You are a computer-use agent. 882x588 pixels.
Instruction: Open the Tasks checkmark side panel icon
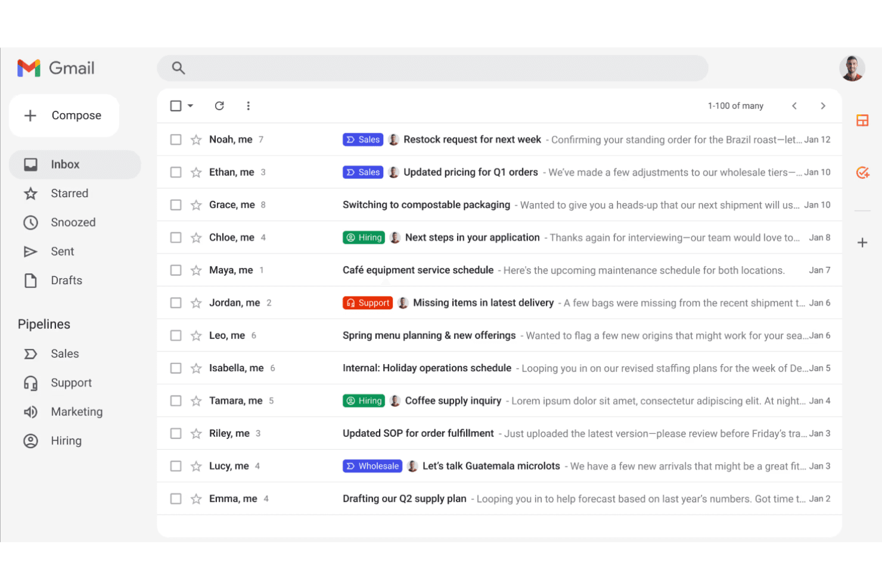(862, 173)
